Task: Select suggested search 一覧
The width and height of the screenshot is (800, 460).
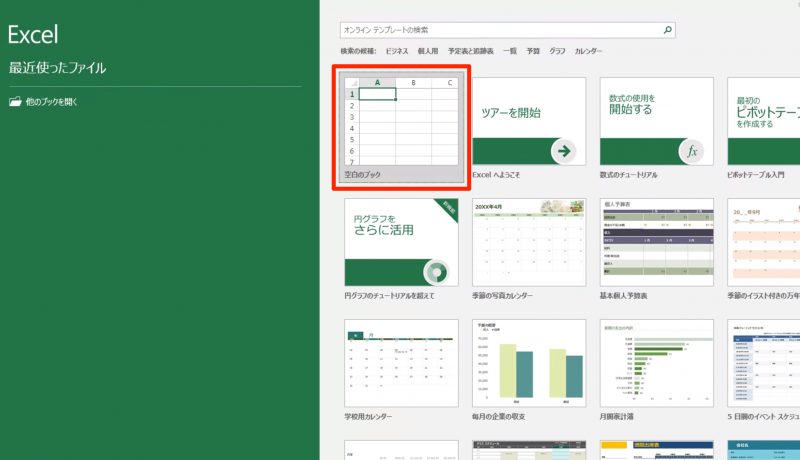Action: click(x=510, y=51)
